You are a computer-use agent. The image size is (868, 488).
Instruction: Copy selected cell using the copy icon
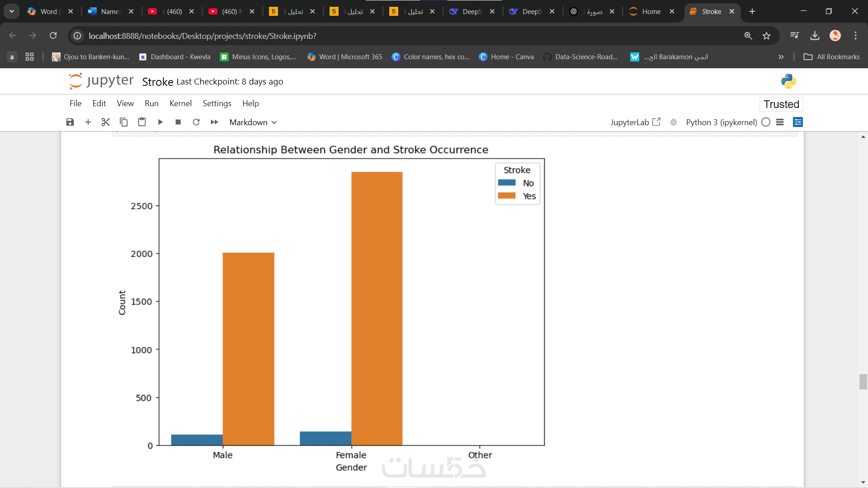pyautogui.click(x=124, y=122)
